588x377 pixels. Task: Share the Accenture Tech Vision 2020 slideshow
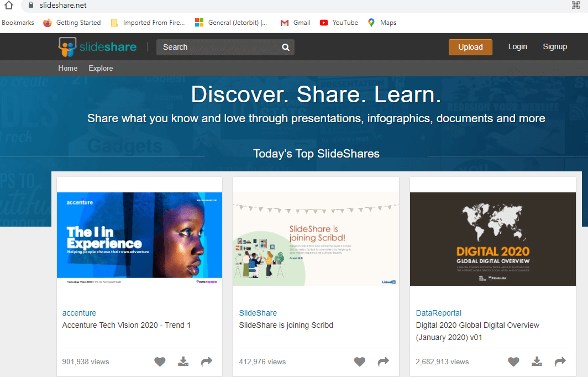pos(207,362)
